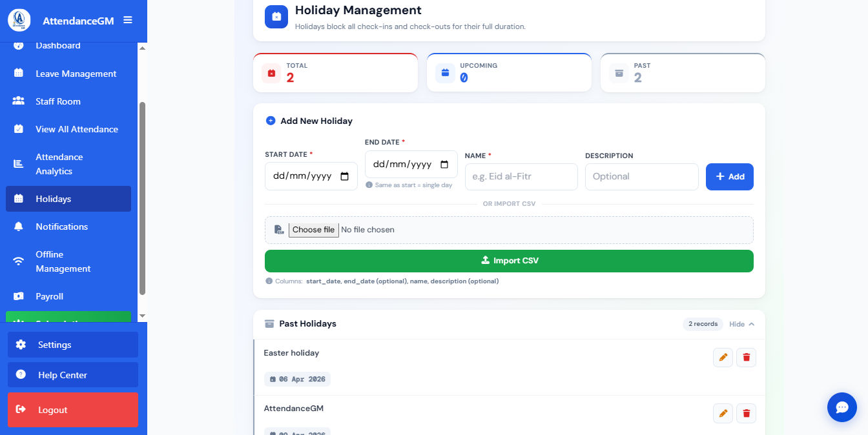Click the '06 Apr 2026' date tag
This screenshot has height=435, width=868.
pyautogui.click(x=297, y=379)
